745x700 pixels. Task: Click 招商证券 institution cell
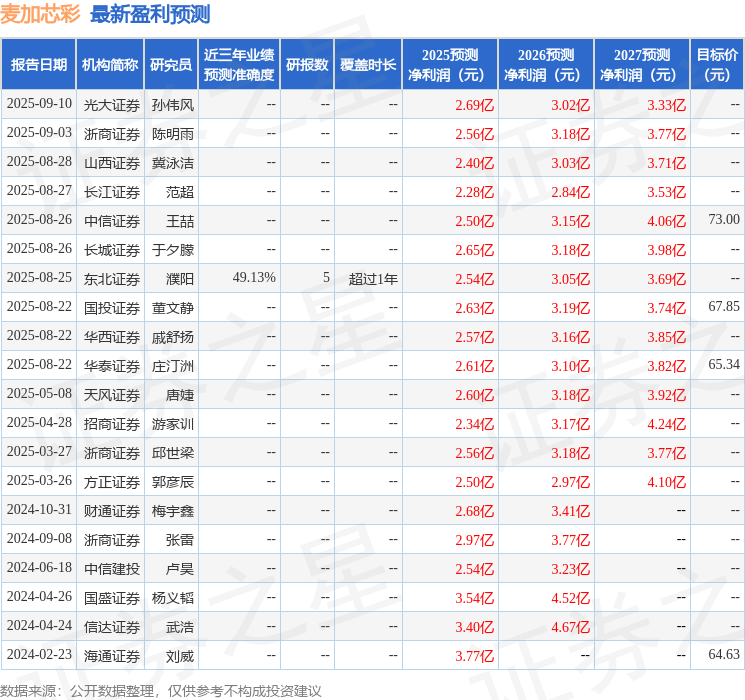click(112, 424)
